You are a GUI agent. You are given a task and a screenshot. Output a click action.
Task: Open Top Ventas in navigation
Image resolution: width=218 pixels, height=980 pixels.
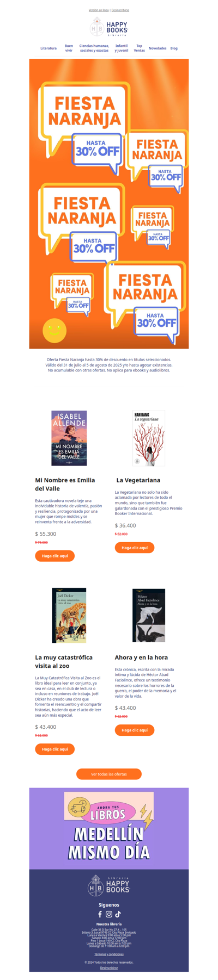(140, 48)
